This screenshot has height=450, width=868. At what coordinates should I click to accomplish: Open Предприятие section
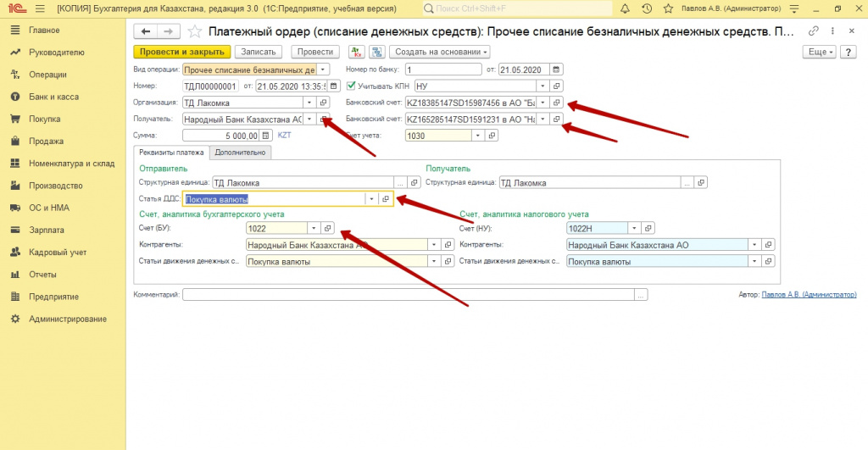(53, 297)
